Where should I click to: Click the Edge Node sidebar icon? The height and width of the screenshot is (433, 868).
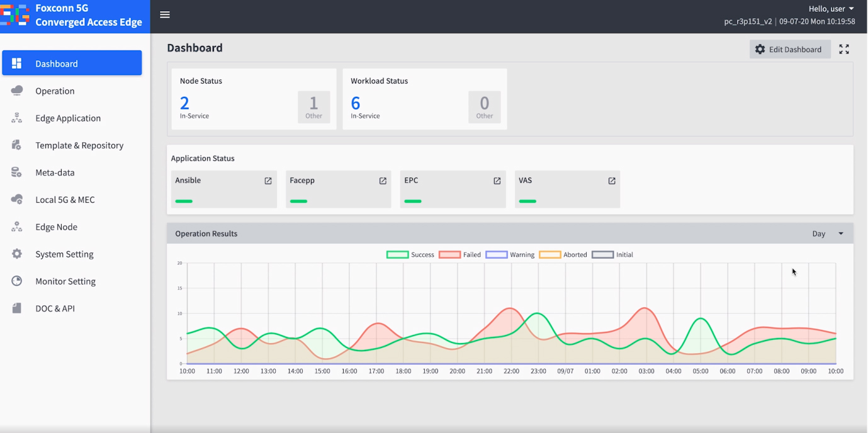point(17,227)
